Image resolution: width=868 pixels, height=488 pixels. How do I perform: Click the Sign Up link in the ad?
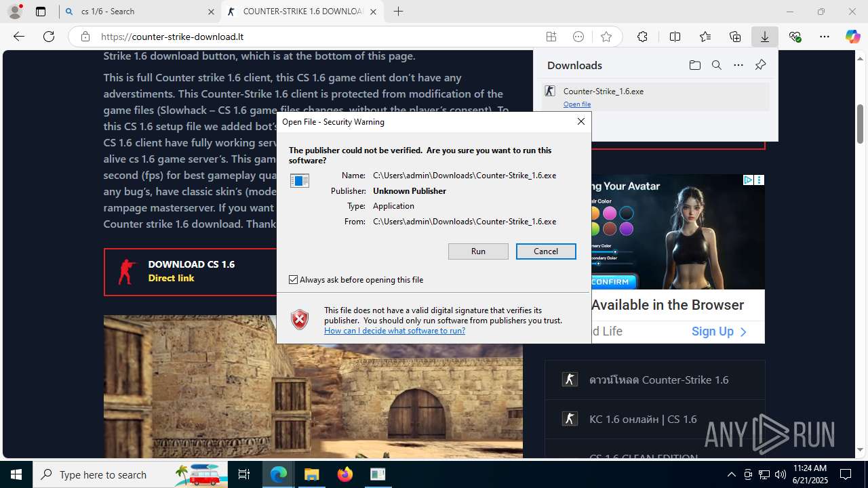click(x=719, y=331)
